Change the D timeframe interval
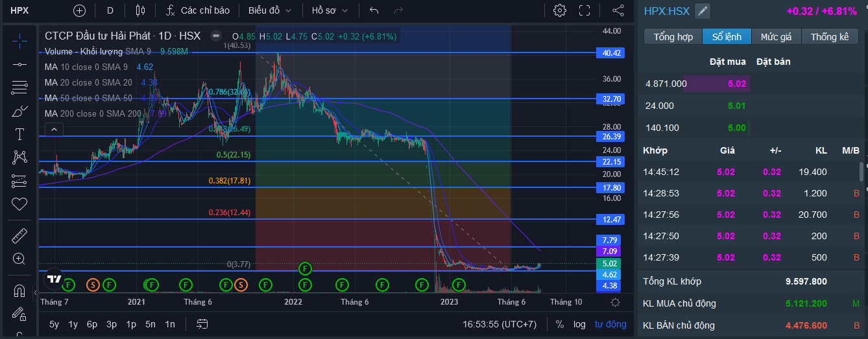Image resolution: width=868 pixels, height=339 pixels. tap(110, 10)
